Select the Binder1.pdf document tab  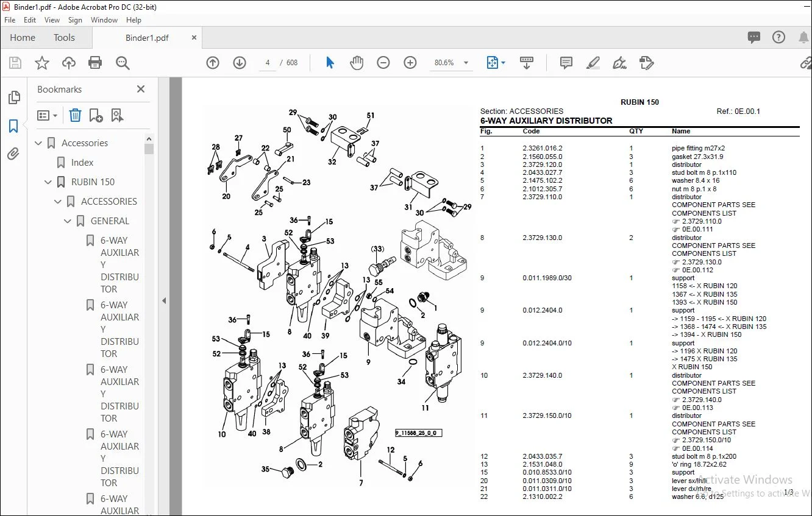[x=147, y=38]
